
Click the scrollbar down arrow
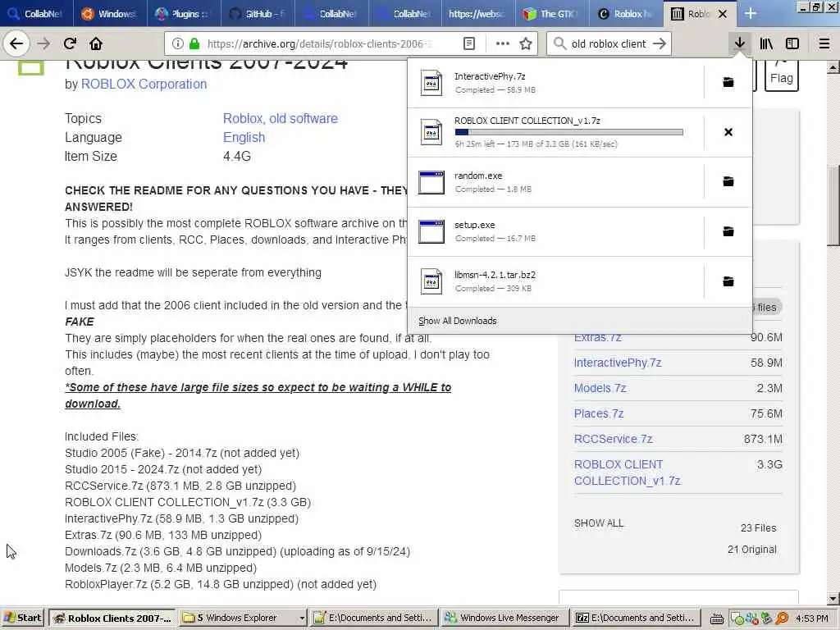(x=833, y=598)
